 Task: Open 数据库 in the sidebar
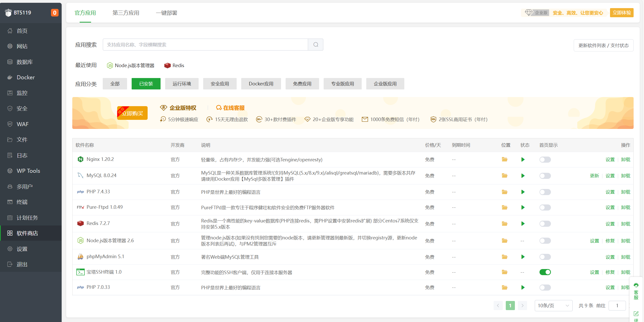31,62
